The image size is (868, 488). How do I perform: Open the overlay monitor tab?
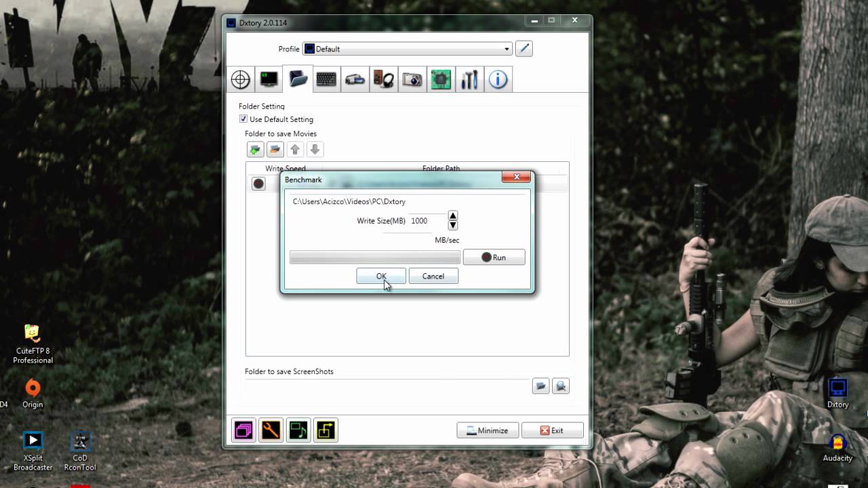click(269, 79)
